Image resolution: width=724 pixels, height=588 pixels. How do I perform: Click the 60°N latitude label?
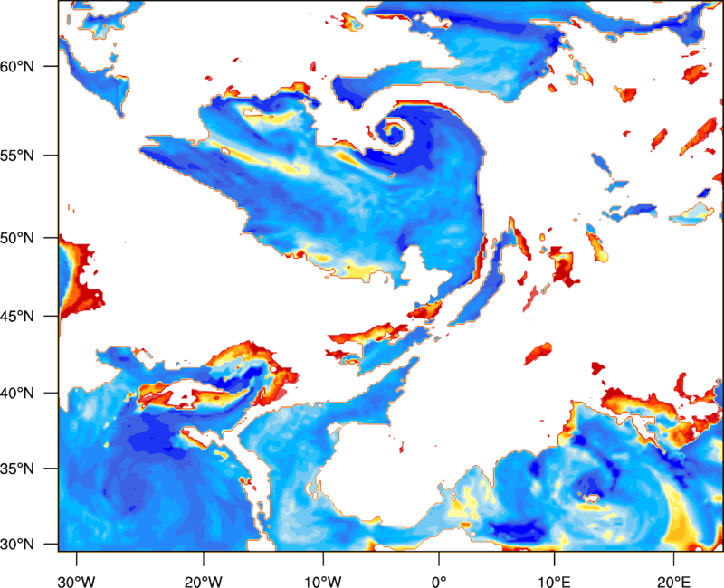(17, 66)
